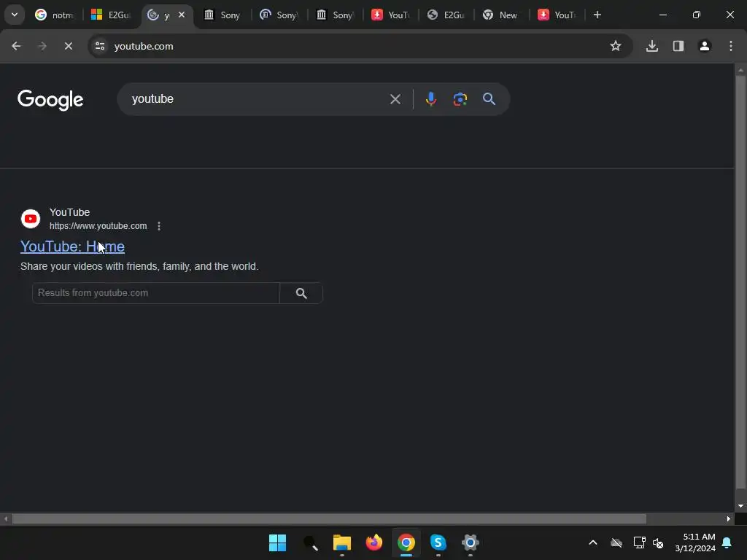The width and height of the screenshot is (747, 560).
Task: Switch to the E2Gu globe tab
Action: [x=446, y=15]
